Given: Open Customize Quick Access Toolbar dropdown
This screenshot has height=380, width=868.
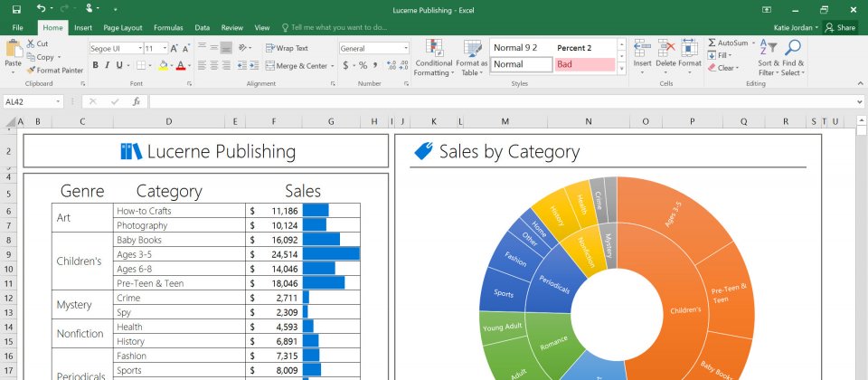Looking at the screenshot, I should pos(115,9).
